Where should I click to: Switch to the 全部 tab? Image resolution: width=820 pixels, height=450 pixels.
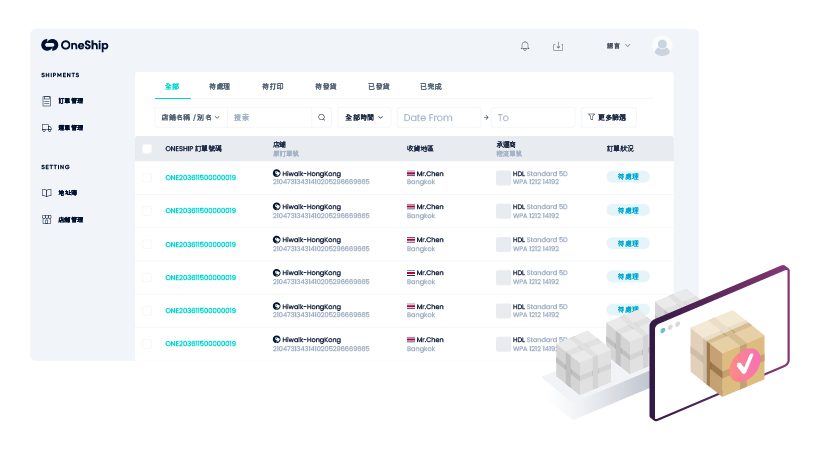172,86
